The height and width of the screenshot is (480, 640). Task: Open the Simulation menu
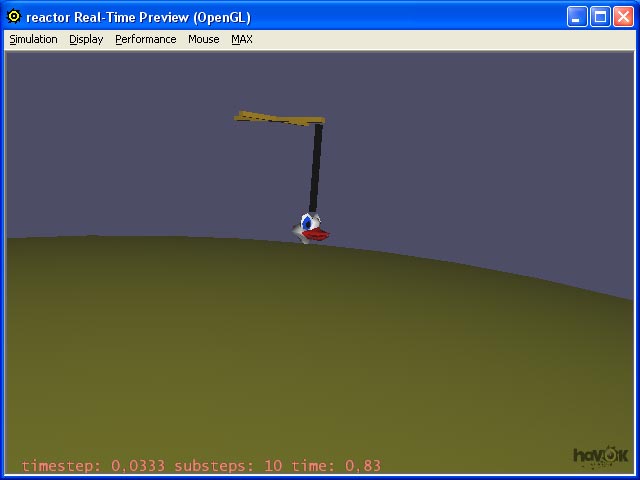33,39
